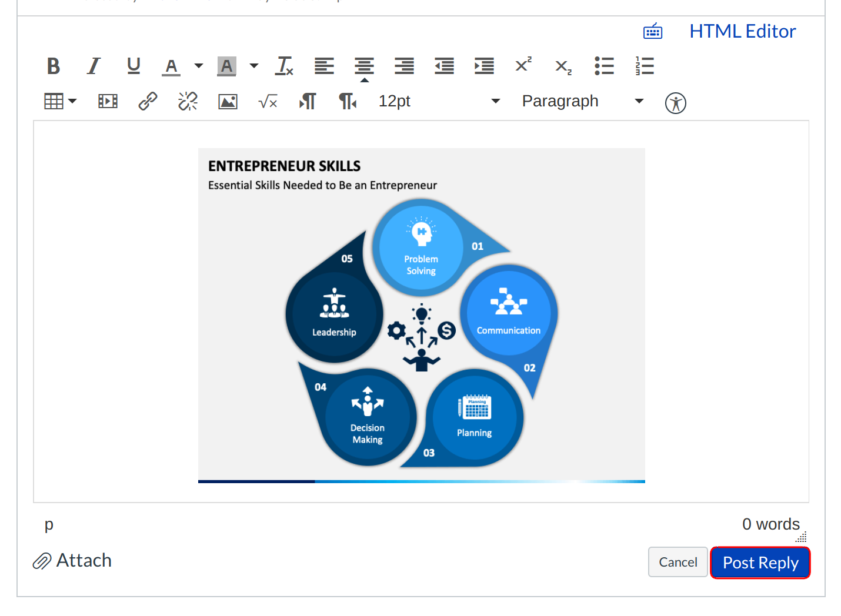Create a bulleted list
This screenshot has height=616, width=841.
(604, 66)
